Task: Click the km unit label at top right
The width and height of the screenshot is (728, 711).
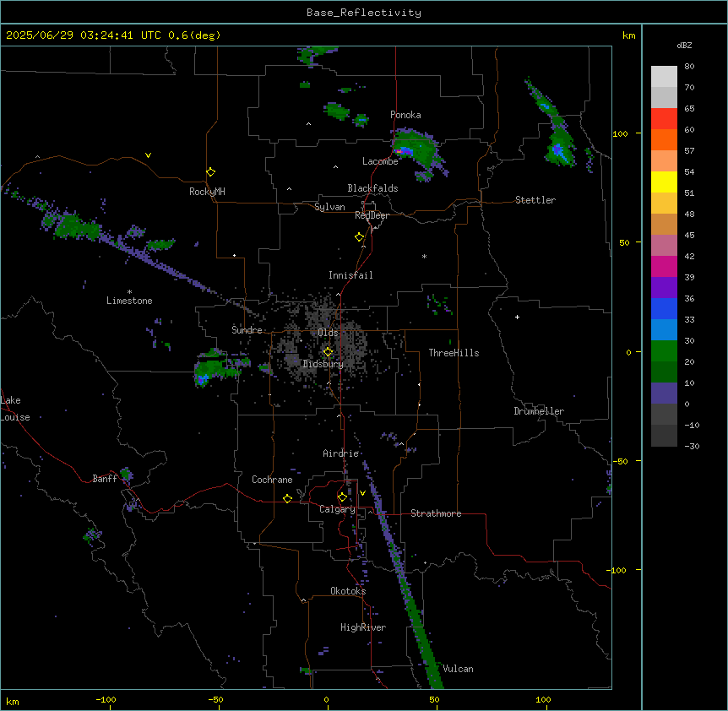Action: [x=628, y=35]
